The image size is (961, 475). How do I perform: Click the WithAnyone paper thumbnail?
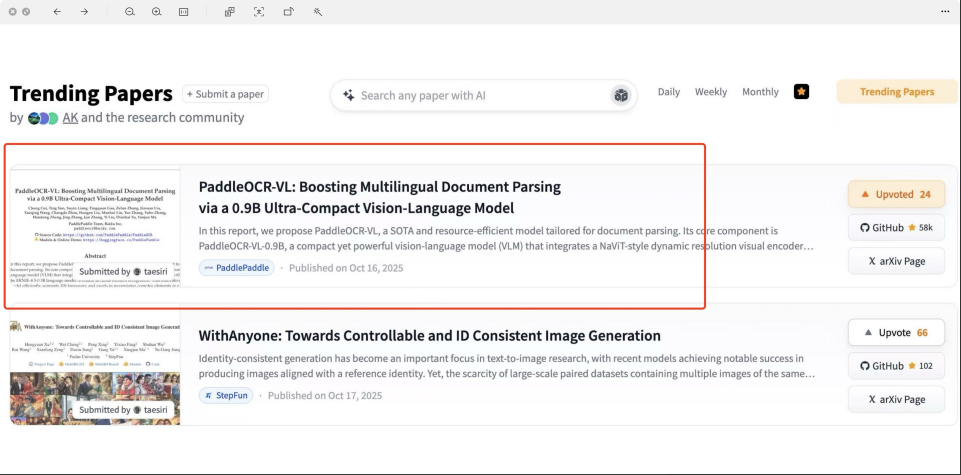(x=95, y=363)
